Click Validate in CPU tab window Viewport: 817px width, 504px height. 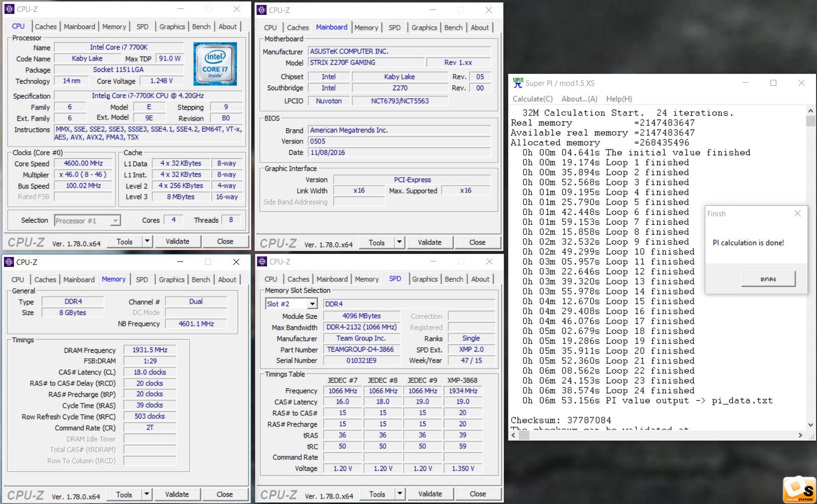click(178, 242)
